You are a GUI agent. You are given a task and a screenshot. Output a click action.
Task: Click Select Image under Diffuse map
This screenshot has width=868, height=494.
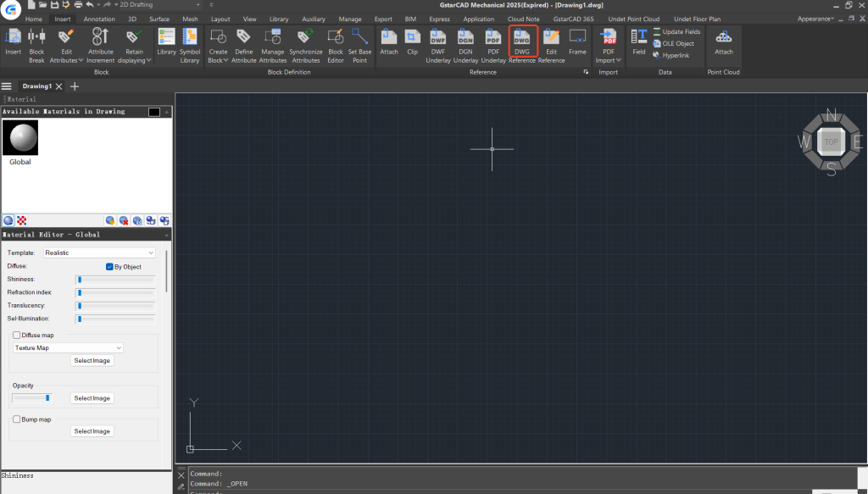coord(92,361)
